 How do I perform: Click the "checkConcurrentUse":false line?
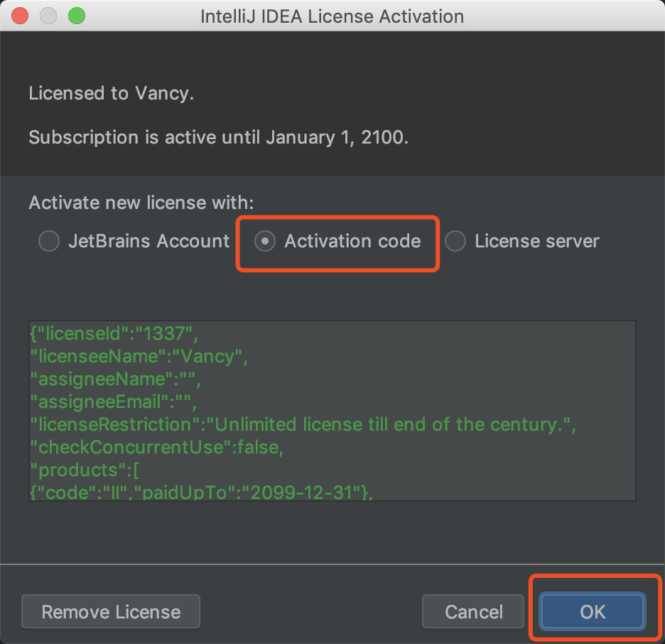tap(156, 447)
